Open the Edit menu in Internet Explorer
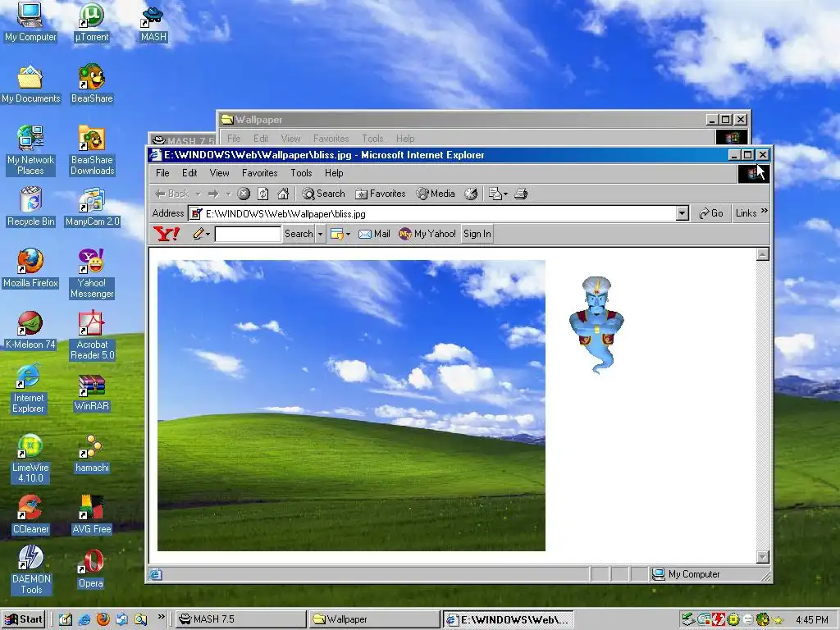This screenshot has width=840, height=630. pos(189,173)
